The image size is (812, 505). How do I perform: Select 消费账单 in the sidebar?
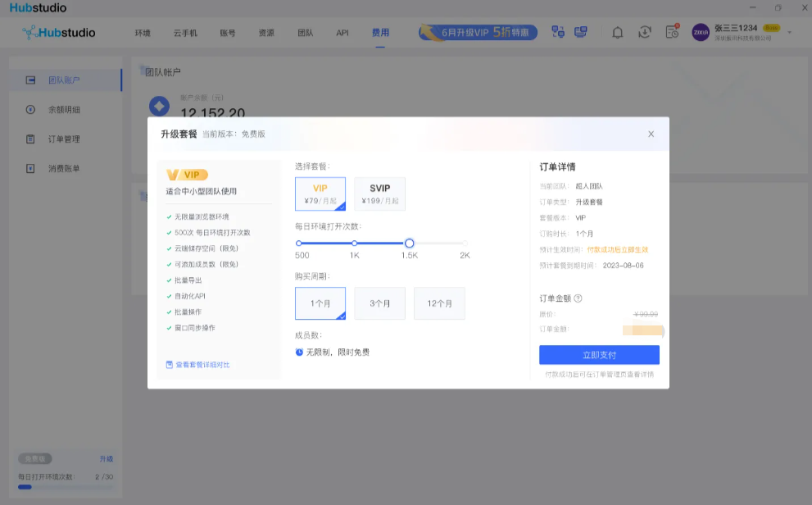[x=66, y=168]
